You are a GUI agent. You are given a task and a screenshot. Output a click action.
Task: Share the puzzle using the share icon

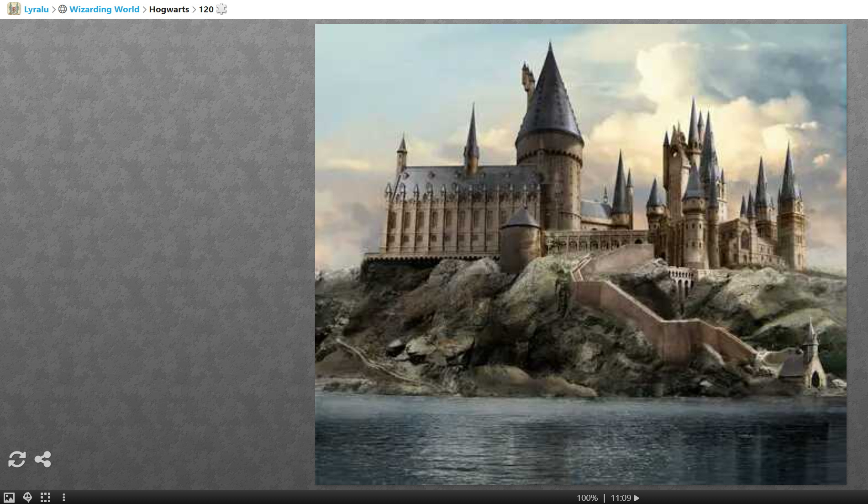tap(43, 459)
